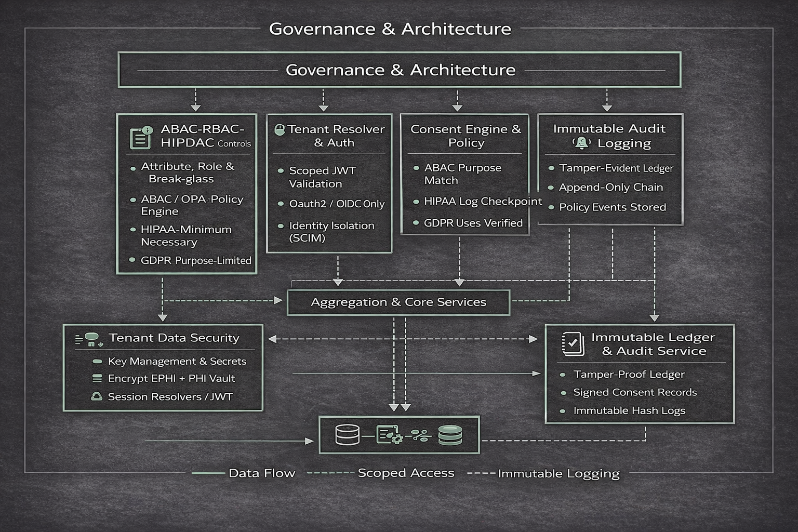Click the Scoped Access legend entry
798x532 pixels.
coord(406,473)
